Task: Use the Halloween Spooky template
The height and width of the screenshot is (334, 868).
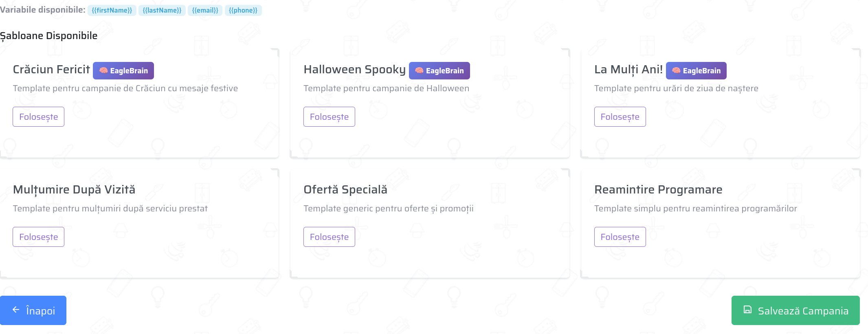Action: coord(329,117)
